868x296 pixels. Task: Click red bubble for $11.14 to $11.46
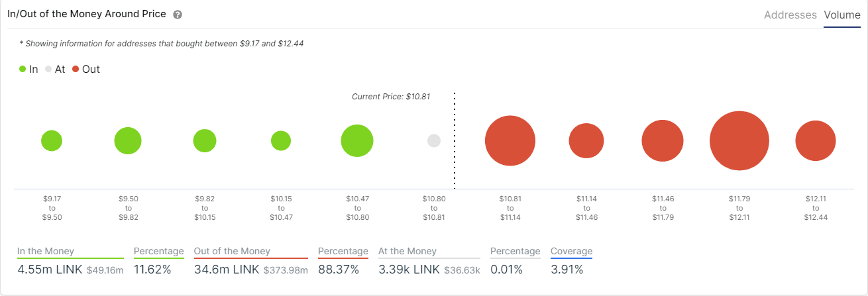tap(586, 141)
